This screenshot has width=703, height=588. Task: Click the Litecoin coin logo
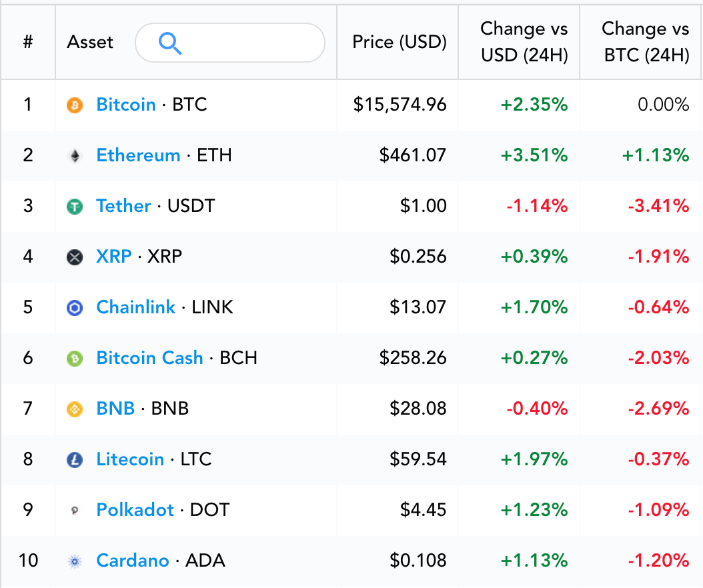point(76,459)
